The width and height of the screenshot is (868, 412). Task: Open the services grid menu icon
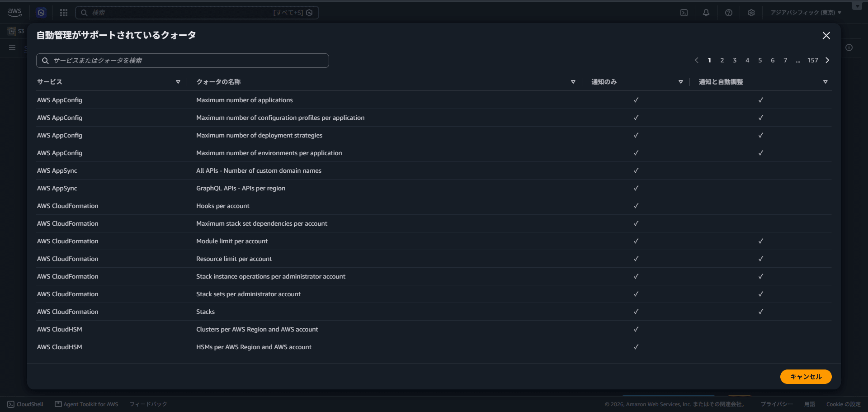(x=64, y=13)
